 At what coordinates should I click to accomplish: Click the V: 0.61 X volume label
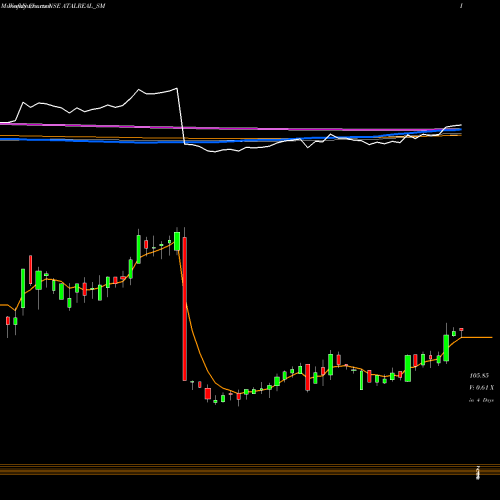tap(482, 388)
